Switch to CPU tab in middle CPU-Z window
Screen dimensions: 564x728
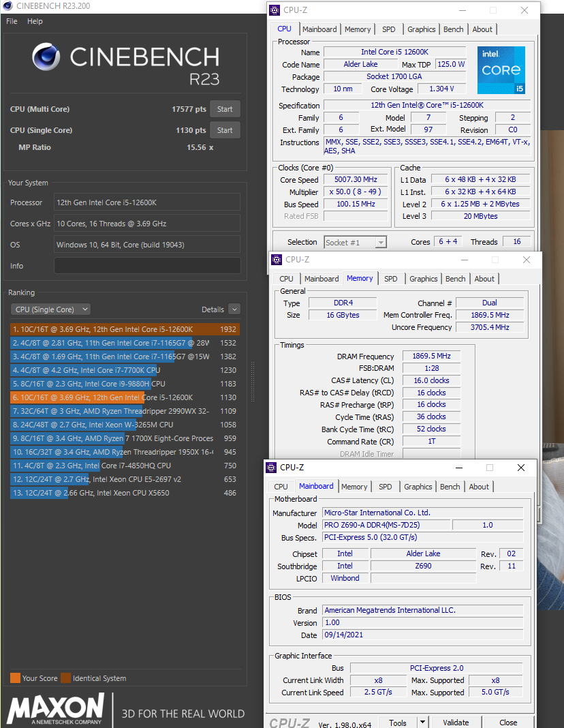286,279
